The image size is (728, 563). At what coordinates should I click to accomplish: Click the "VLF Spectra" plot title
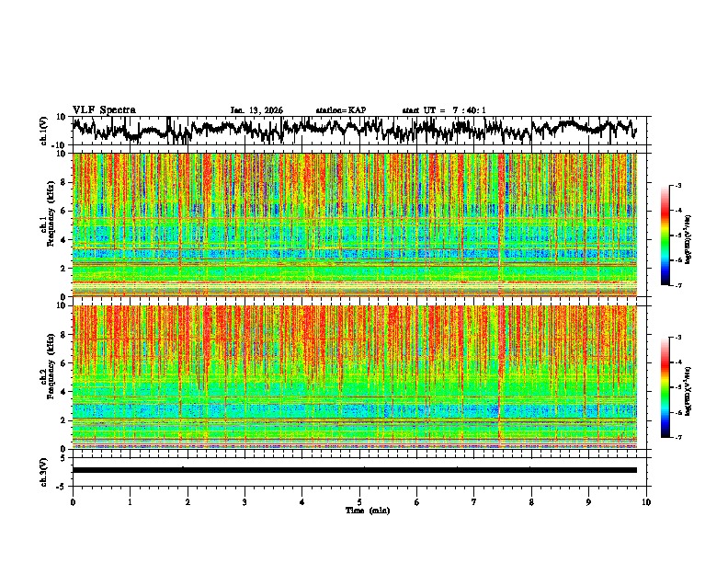tap(104, 110)
